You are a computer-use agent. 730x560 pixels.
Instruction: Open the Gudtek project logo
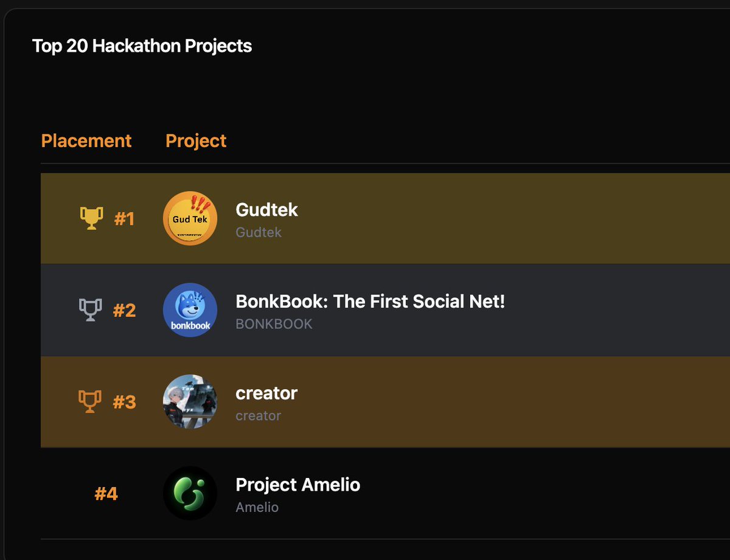coord(190,218)
